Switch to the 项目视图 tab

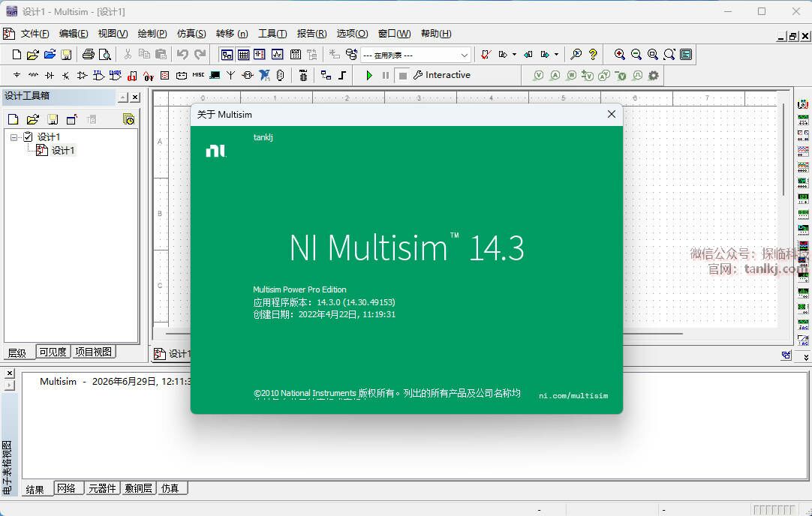tap(93, 352)
